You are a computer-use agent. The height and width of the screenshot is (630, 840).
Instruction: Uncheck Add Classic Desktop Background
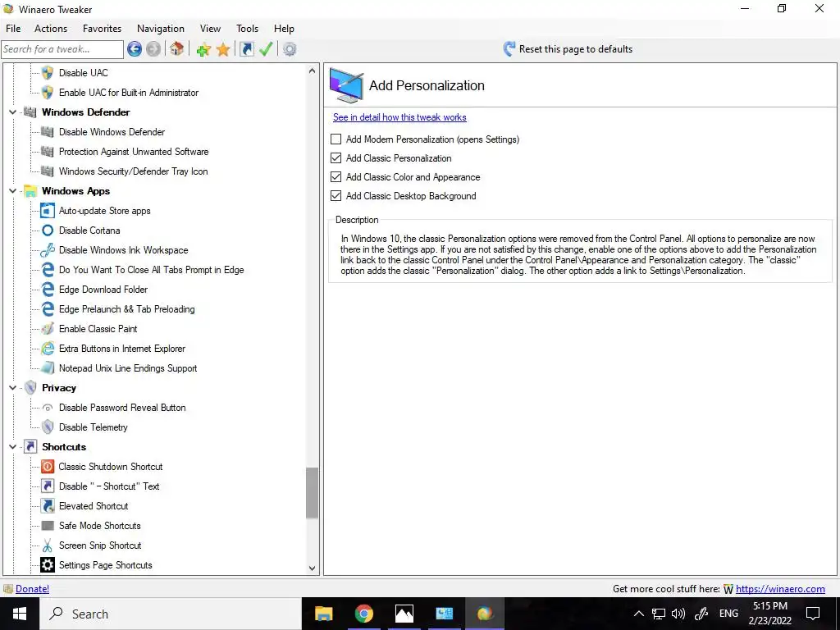click(336, 195)
